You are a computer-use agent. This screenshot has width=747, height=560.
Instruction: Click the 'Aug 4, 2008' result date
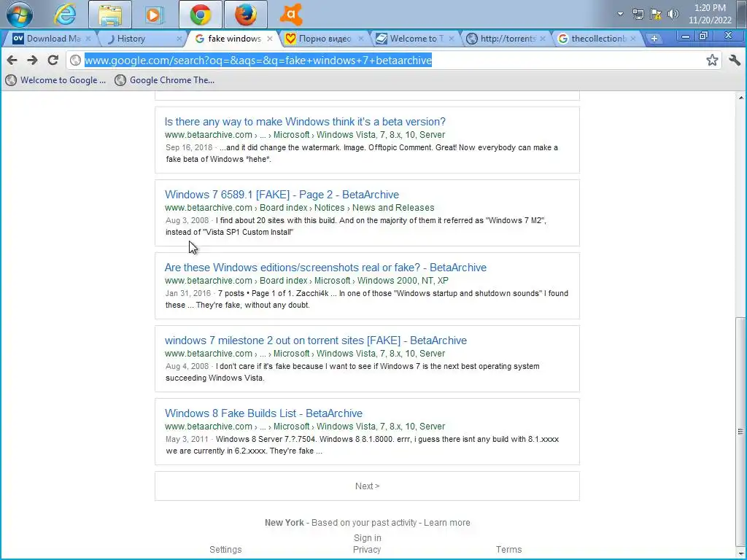[x=187, y=366]
